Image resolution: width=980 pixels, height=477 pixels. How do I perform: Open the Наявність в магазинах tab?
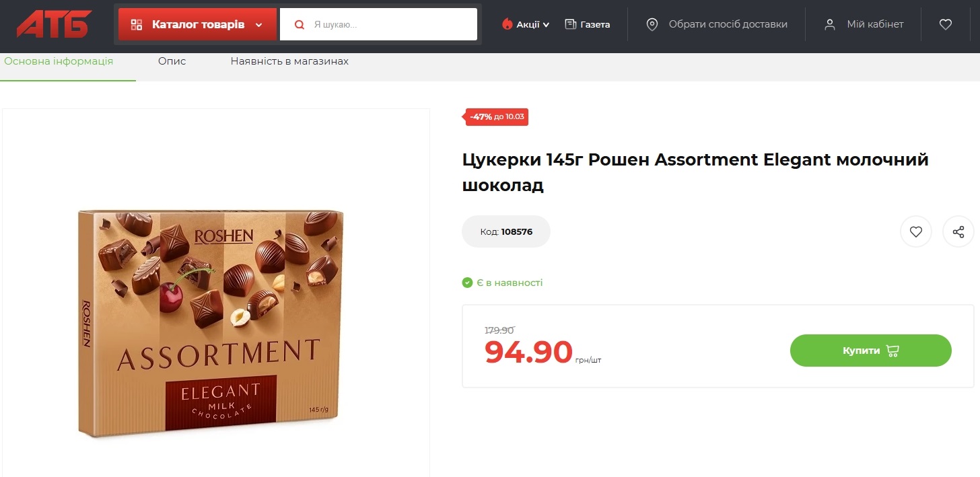point(289,61)
